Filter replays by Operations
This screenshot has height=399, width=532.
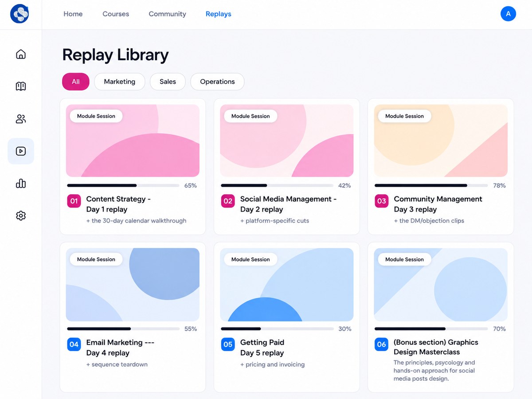pyautogui.click(x=217, y=82)
